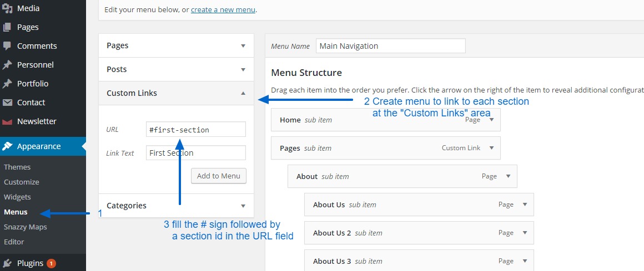Click the Comments speech bubble icon
Image resolution: width=644 pixels, height=271 pixels.
tap(7, 46)
